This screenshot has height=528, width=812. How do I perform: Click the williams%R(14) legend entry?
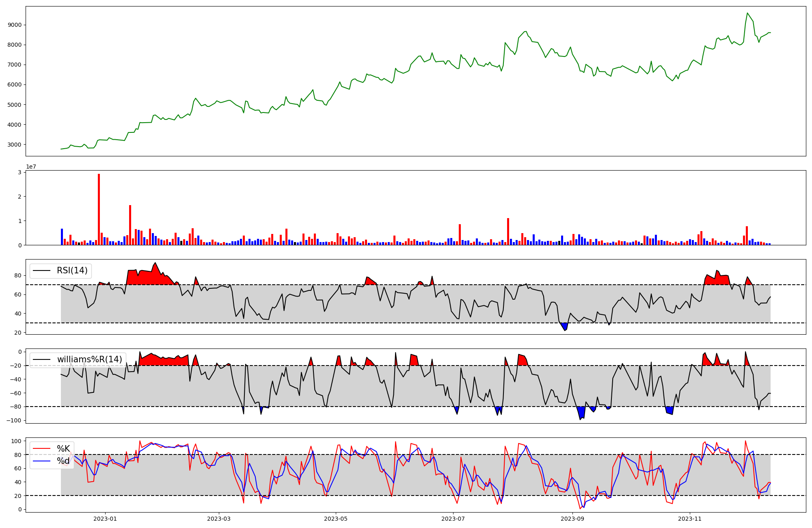(89, 359)
